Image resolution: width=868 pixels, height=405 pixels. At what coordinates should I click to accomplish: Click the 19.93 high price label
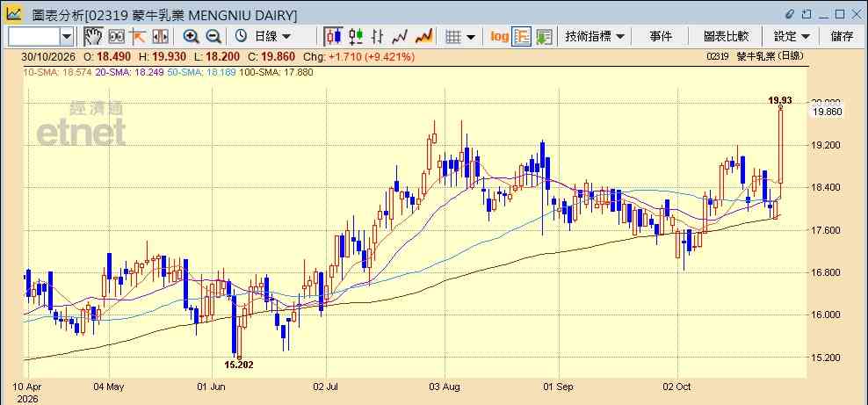[780, 100]
